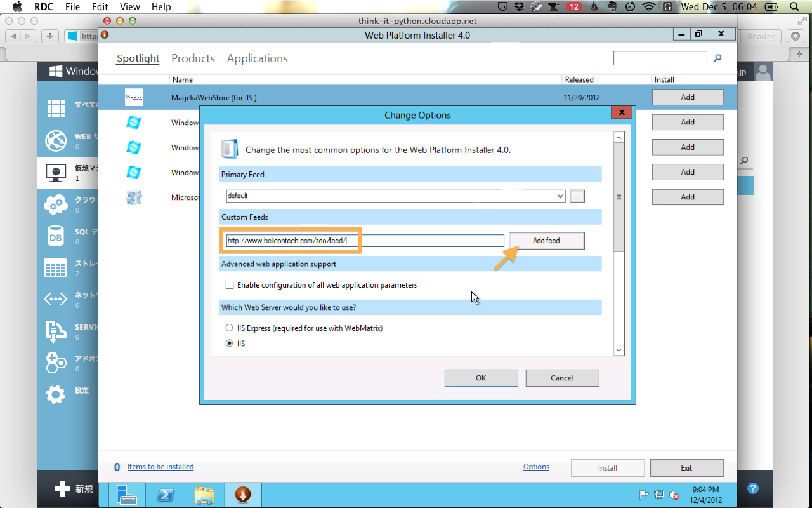Open the RDC menu in the menu bar
This screenshot has height=508, width=812.
pos(43,7)
